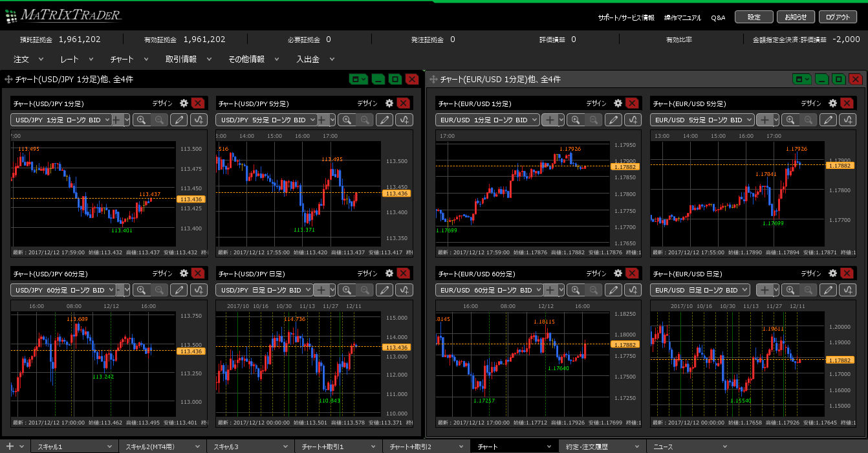This screenshot has width=868, height=453.
Task: Zoom in on the EUR/USD 1分足 chart
Action: tap(576, 120)
